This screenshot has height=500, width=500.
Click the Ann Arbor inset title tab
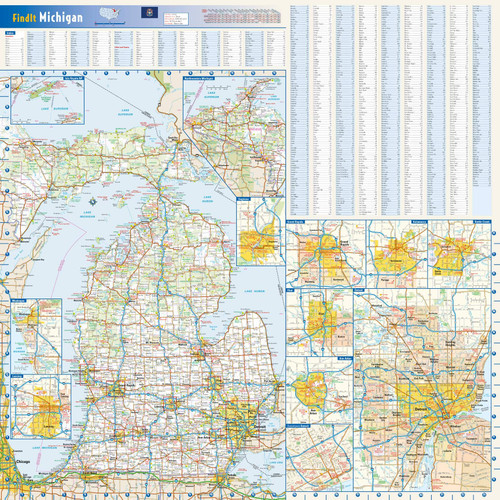coord(345,358)
